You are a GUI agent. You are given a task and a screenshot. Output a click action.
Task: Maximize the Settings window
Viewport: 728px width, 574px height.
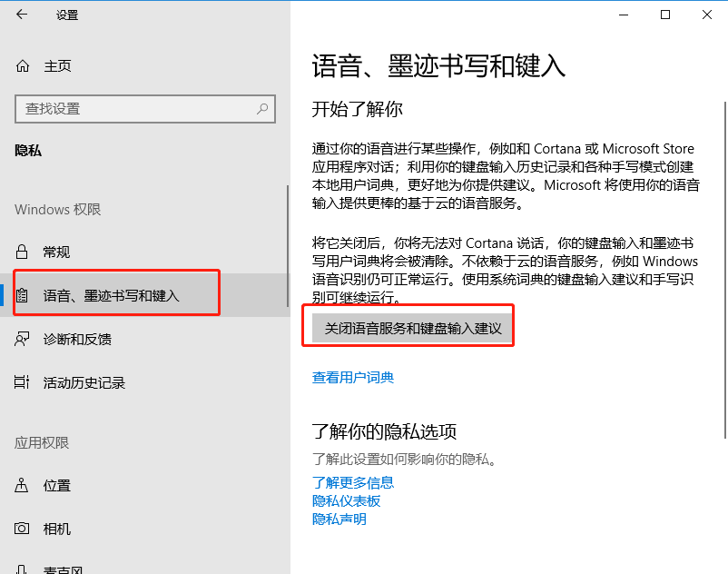(x=665, y=15)
